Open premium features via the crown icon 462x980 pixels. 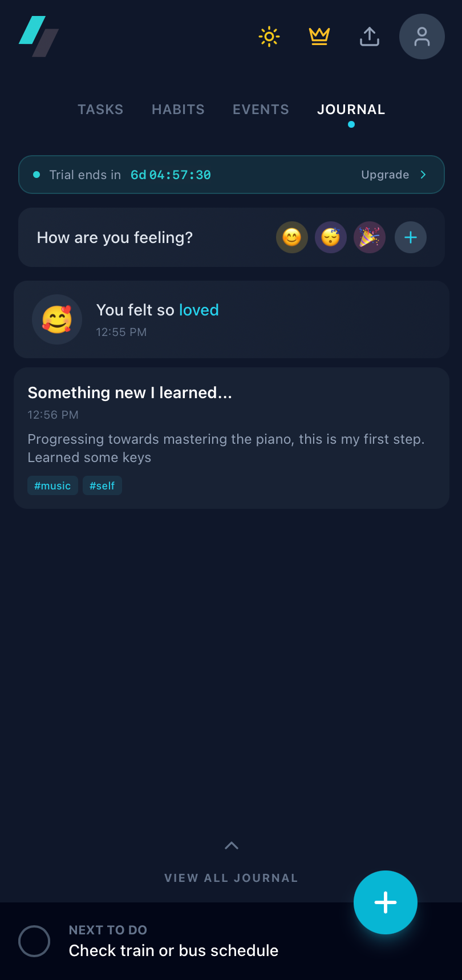[319, 36]
